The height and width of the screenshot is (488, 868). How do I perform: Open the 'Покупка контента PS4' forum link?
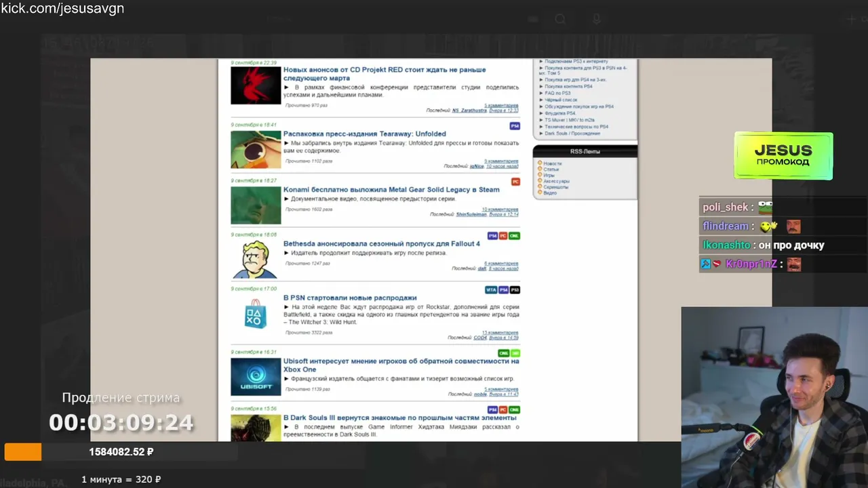[x=568, y=86]
